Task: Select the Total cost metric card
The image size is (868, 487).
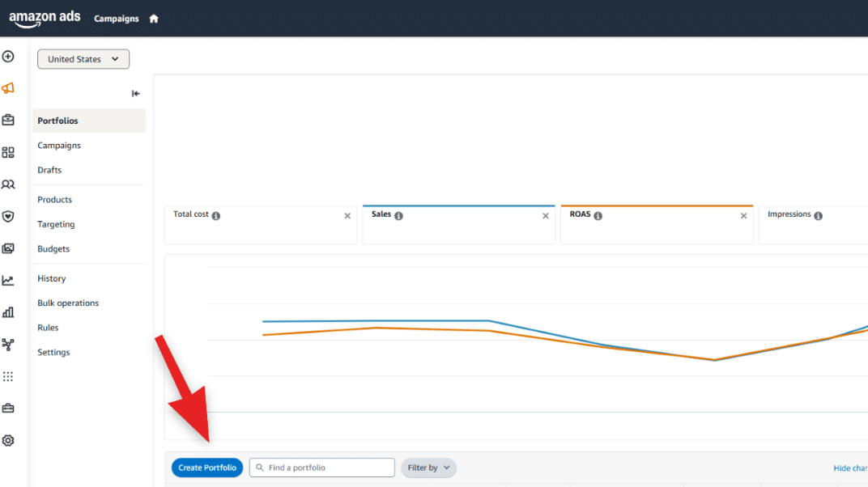Action: pos(261,225)
